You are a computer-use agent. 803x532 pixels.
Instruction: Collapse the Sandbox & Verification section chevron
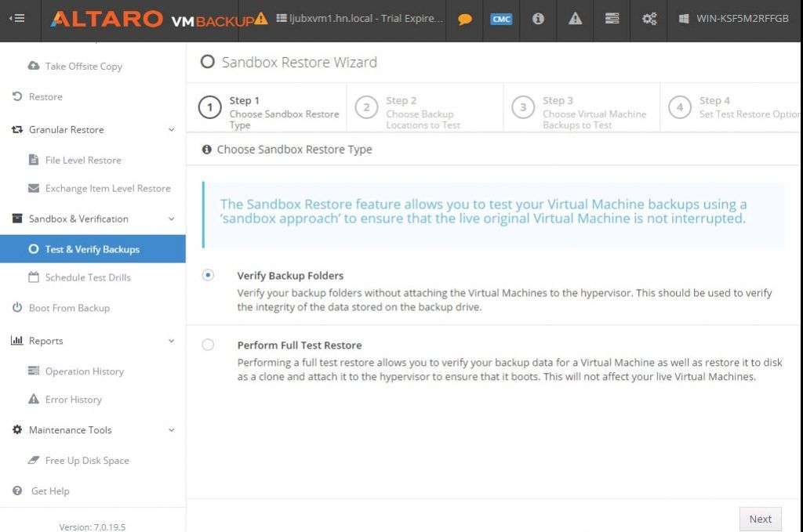point(172,219)
